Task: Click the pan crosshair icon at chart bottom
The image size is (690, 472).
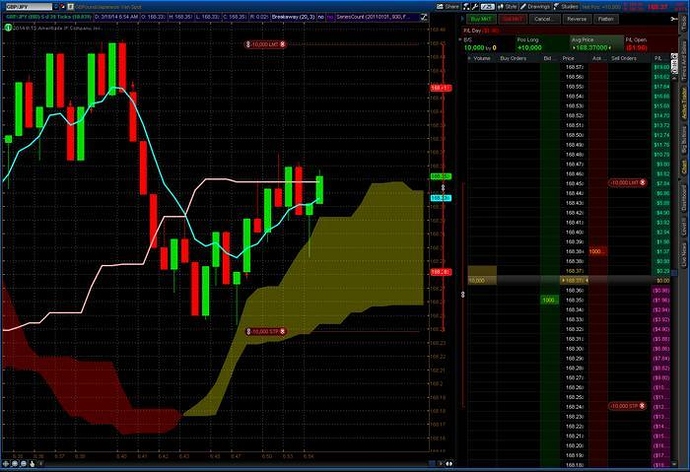Action: click(6, 463)
